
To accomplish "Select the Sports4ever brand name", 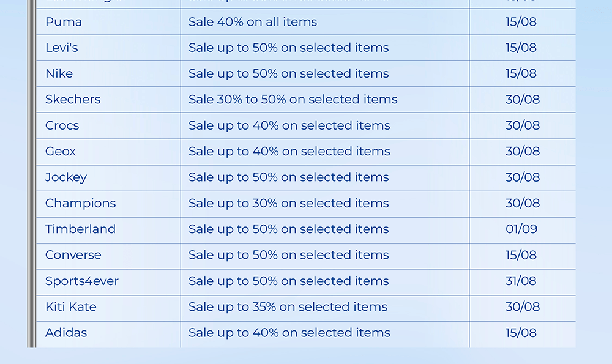I will [x=82, y=281].
